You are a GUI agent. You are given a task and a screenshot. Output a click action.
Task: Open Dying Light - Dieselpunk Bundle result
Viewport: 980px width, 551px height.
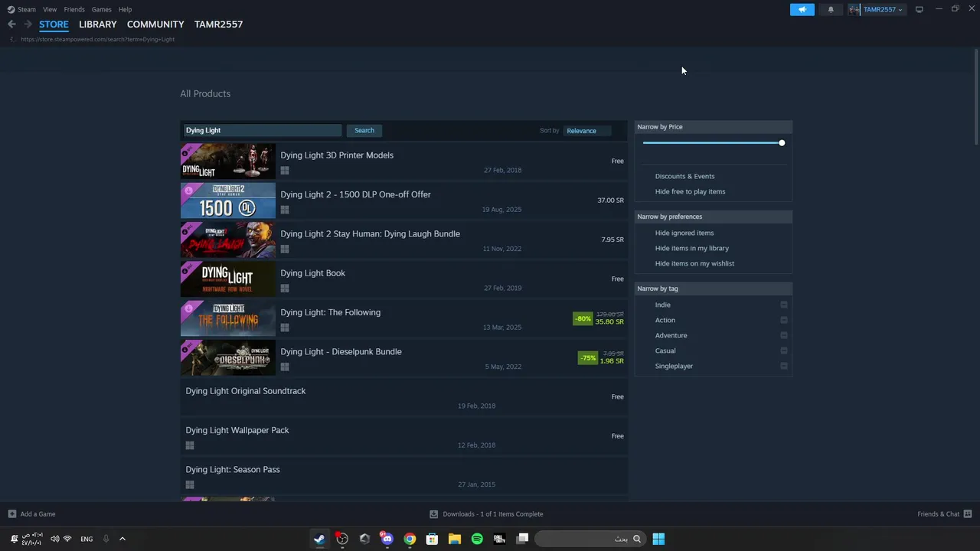coord(404,358)
